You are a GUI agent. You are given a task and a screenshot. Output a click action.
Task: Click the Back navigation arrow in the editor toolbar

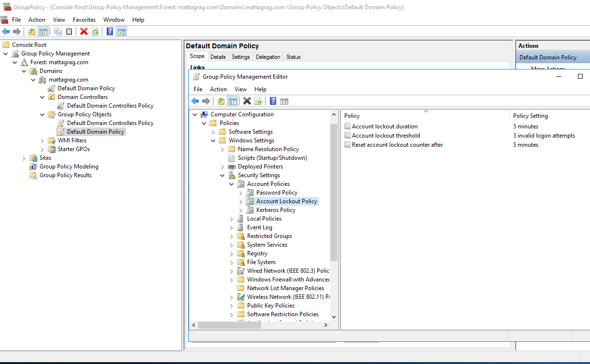(195, 101)
